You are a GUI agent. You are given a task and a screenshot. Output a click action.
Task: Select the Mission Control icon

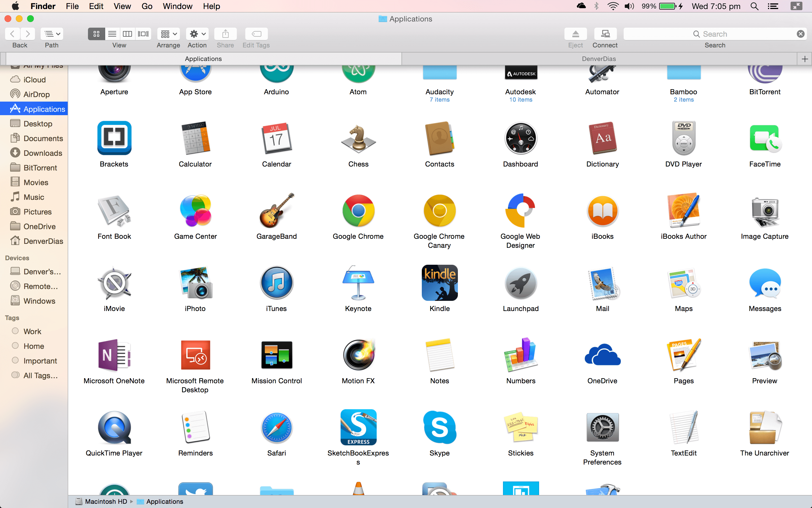[x=277, y=355]
